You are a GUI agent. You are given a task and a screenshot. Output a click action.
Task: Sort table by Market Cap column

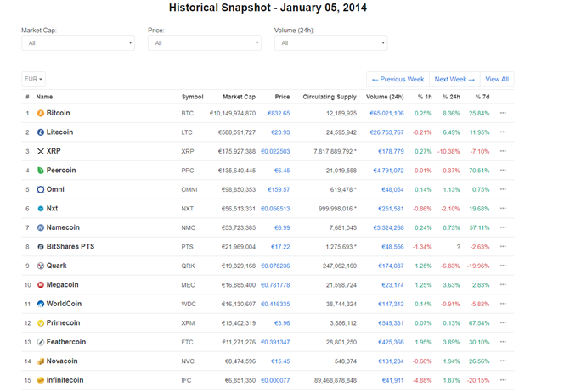click(x=240, y=97)
